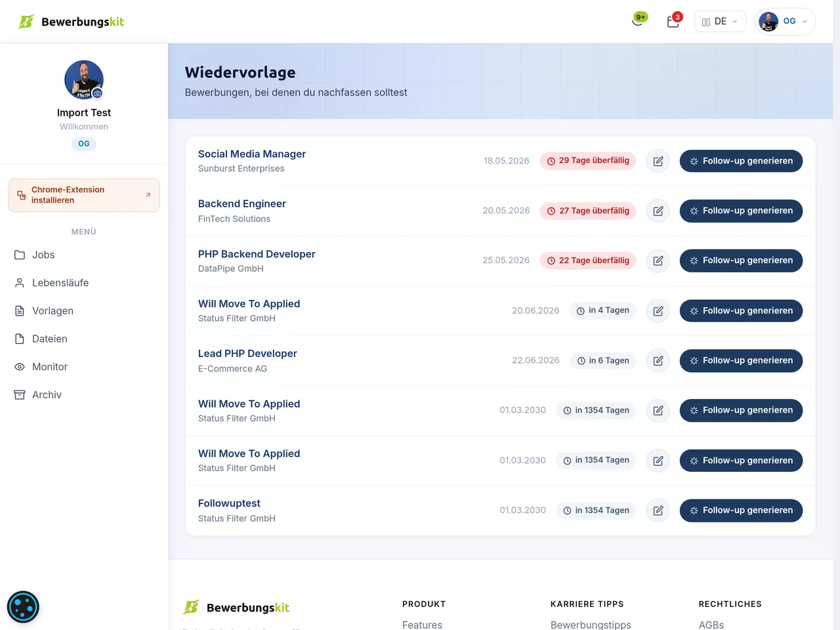This screenshot has width=840, height=630.
Task: Edit the Social Media Manager follow-up date
Action: (658, 161)
